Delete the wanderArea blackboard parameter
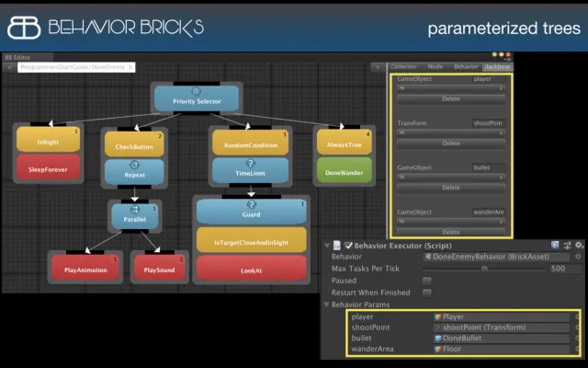This screenshot has width=588, height=368. [451, 232]
